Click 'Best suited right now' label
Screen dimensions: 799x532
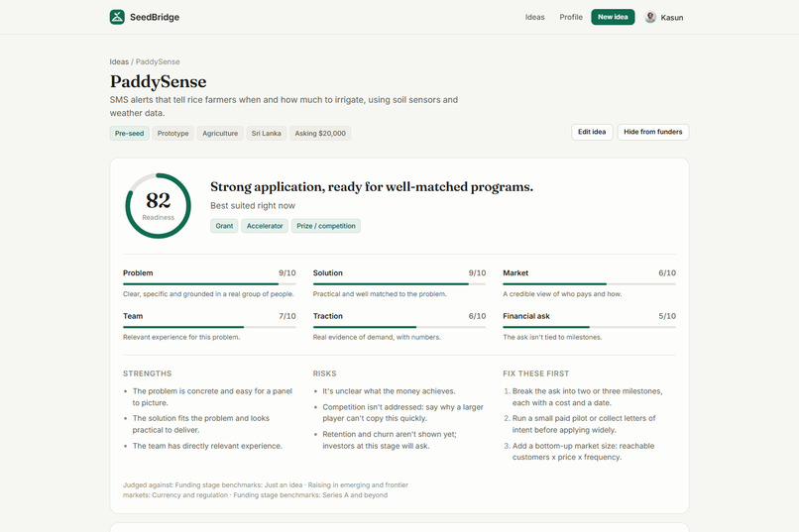(x=253, y=206)
